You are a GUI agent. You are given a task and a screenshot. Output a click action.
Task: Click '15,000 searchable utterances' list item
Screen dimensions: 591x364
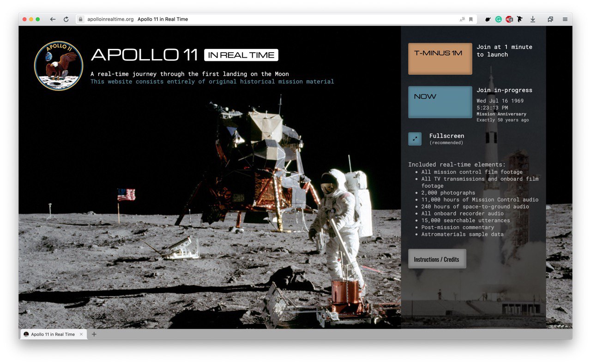[465, 221]
